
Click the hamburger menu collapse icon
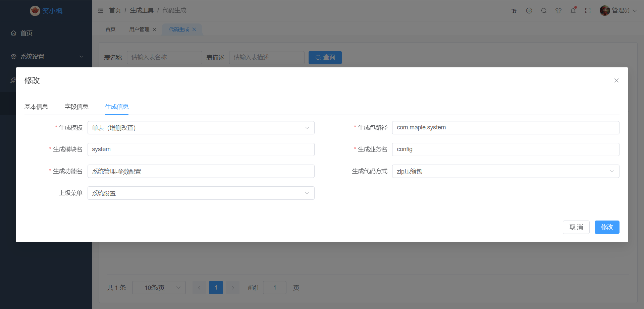pyautogui.click(x=101, y=11)
